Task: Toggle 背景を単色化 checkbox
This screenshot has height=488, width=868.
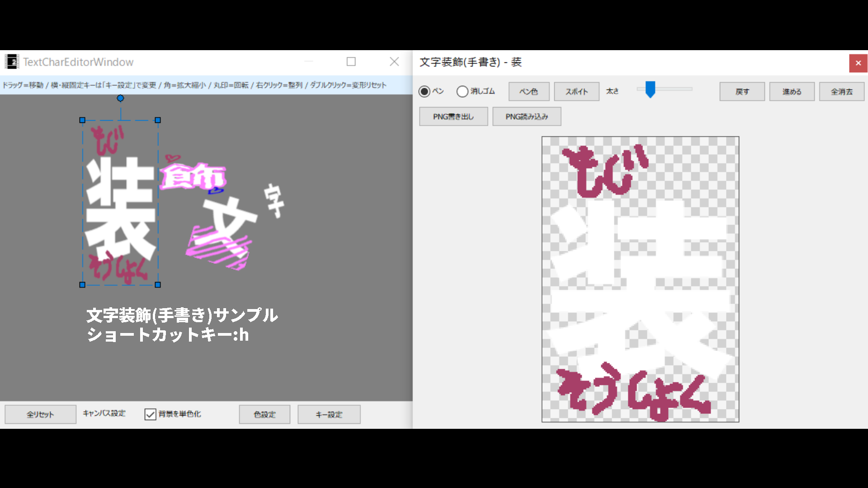Action: coord(150,414)
